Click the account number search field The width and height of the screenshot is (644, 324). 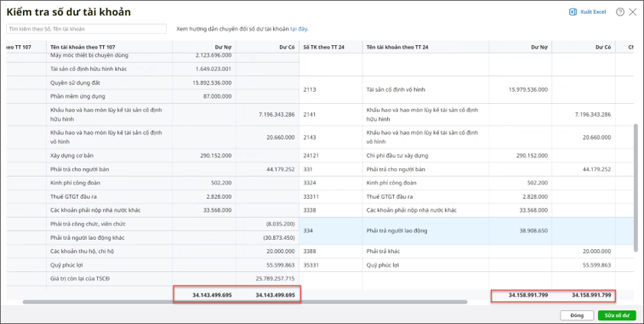pos(86,29)
